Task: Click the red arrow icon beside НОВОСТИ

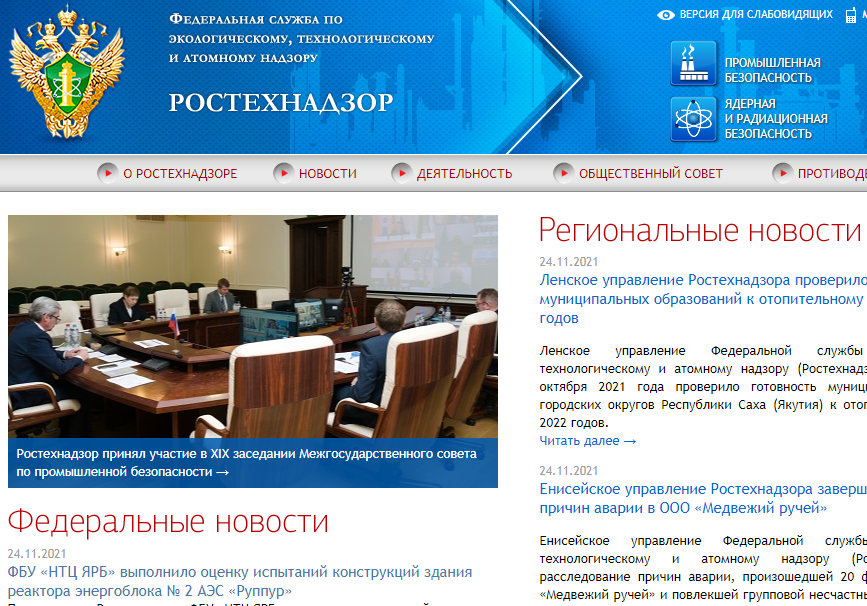Action: pos(283,172)
